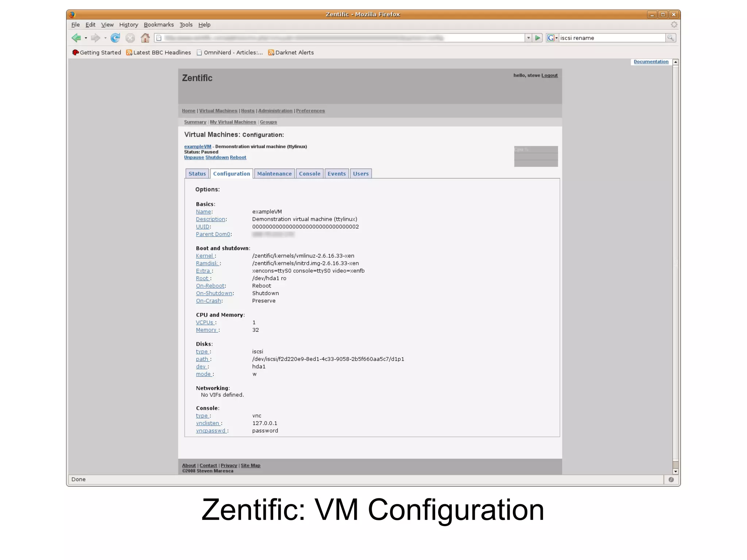This screenshot has width=747, height=560.
Task: Edit the Memory setting link
Action: pos(206,330)
